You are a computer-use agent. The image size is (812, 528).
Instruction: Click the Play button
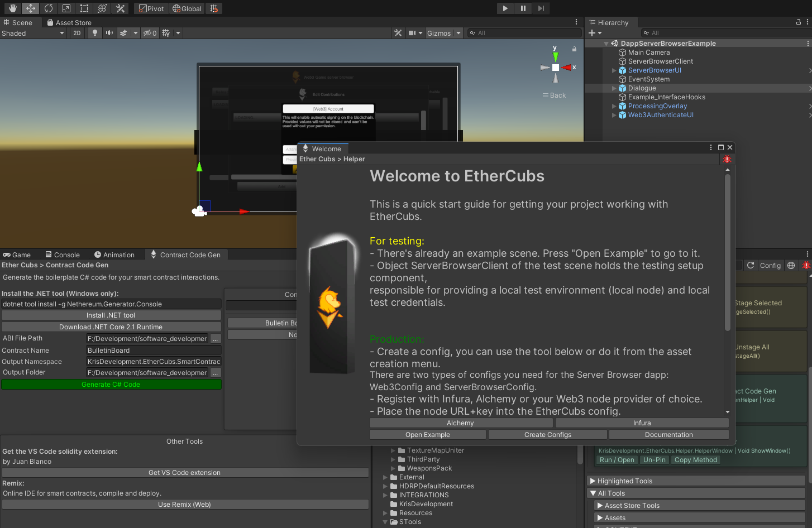pos(505,8)
